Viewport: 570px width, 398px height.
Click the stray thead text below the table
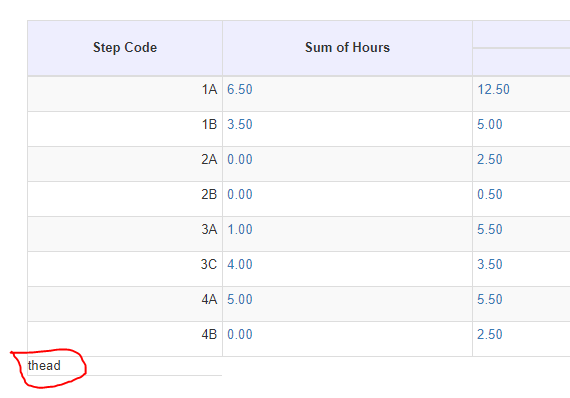(44, 365)
